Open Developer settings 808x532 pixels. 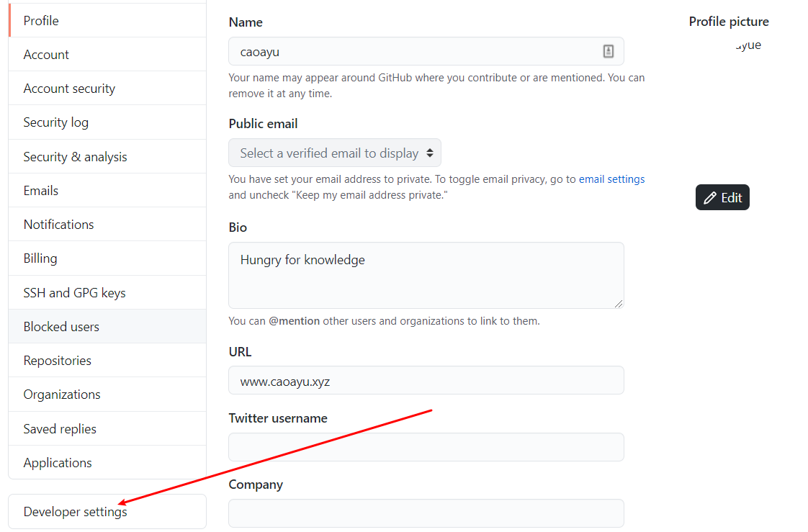(x=75, y=512)
